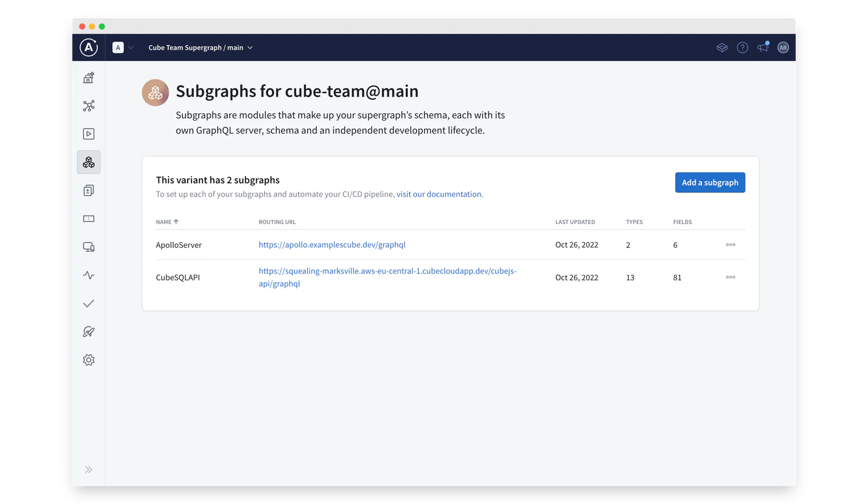This screenshot has width=868, height=504.
Task: Sort by the NAME column header
Action: coord(167,222)
